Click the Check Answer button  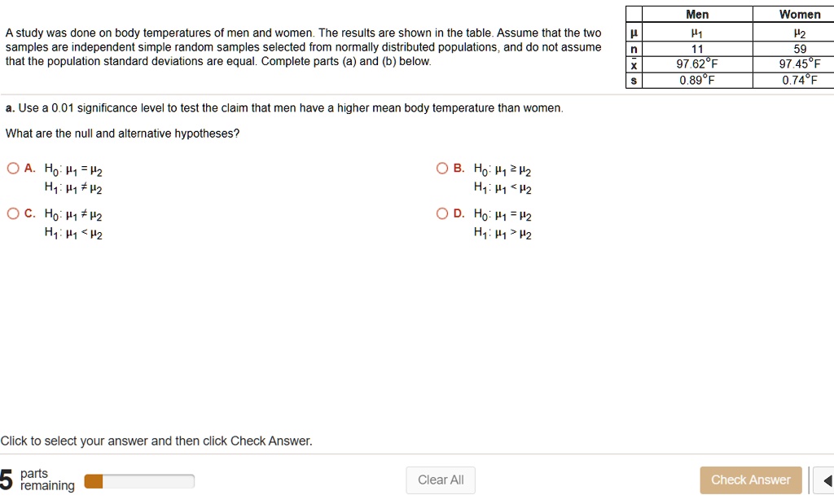click(750, 480)
